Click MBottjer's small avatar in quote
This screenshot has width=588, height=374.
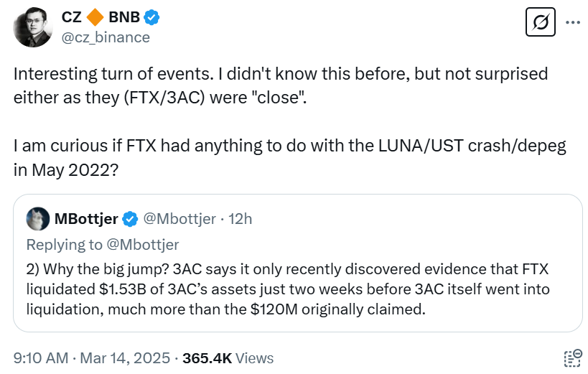37,219
